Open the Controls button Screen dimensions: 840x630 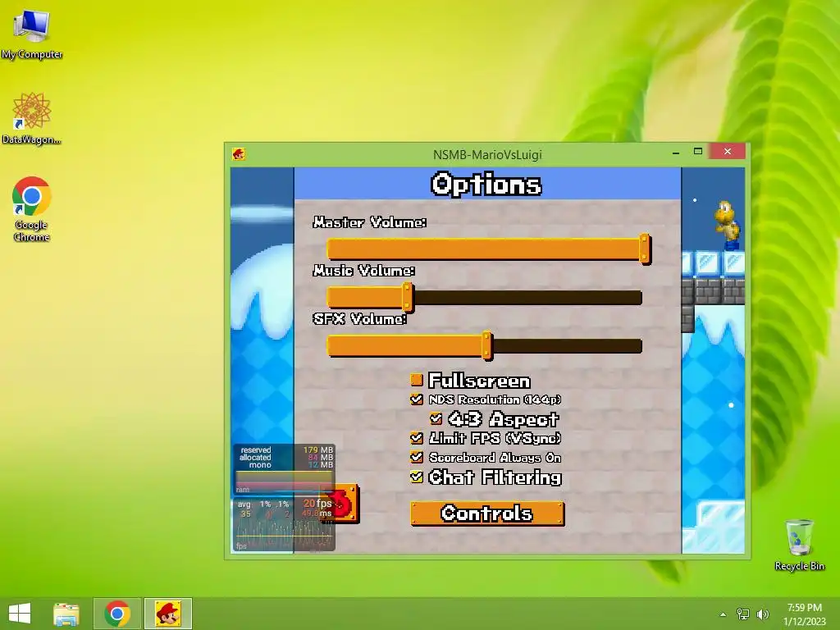[487, 514]
